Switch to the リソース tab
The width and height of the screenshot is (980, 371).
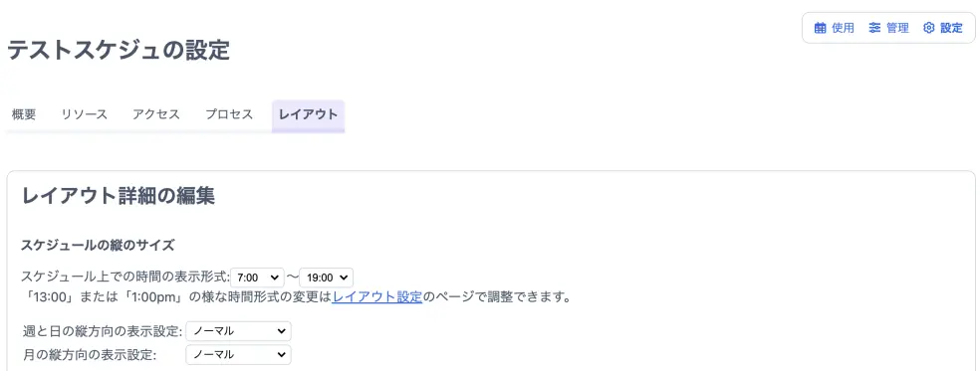click(85, 114)
